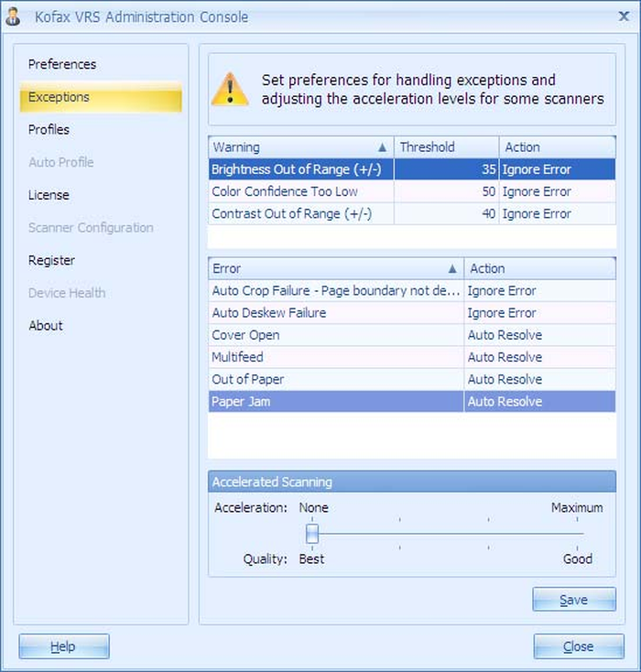The width and height of the screenshot is (641, 672).
Task: Change action for Auto Crop Failure
Action: coord(539,291)
